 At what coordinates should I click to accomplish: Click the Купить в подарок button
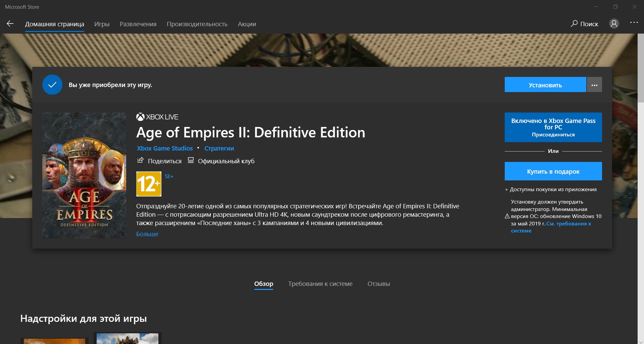tap(553, 171)
